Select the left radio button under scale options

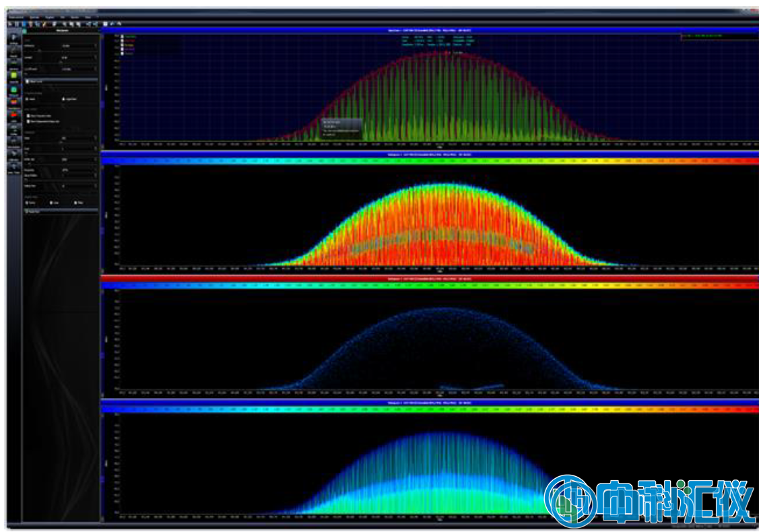pos(27,99)
